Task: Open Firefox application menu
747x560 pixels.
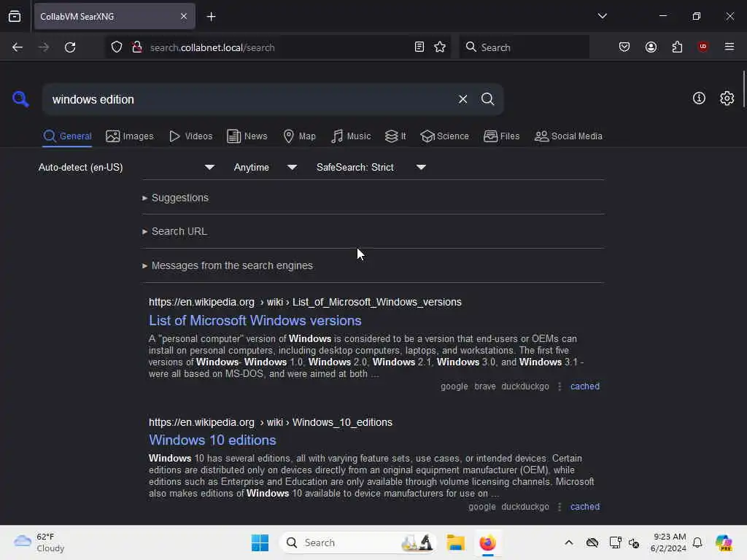Action: (x=729, y=47)
